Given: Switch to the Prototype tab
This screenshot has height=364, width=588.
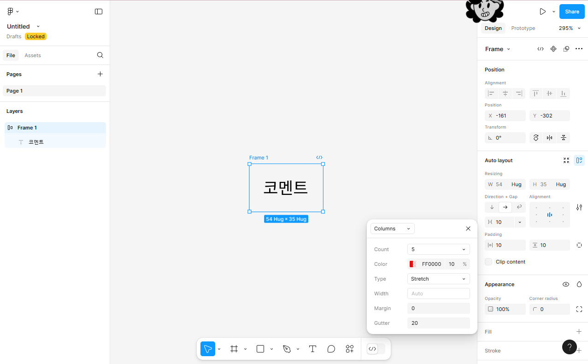Looking at the screenshot, I should click(523, 28).
